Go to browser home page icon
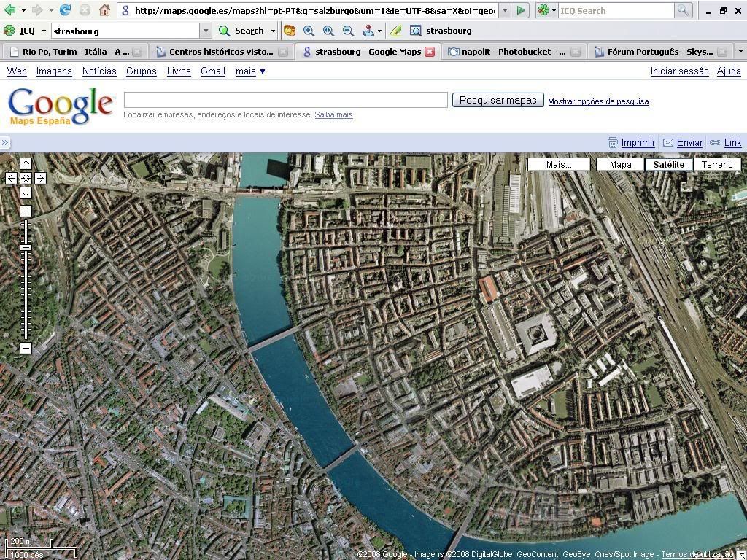The height and width of the screenshot is (560, 747). pyautogui.click(x=104, y=10)
